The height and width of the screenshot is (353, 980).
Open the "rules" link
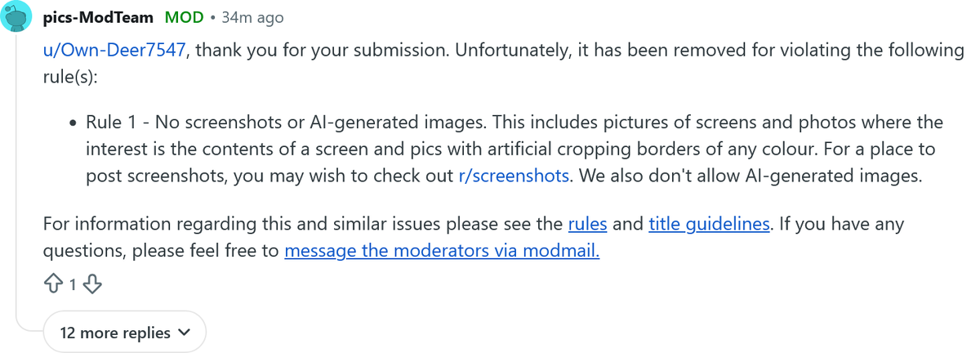click(x=587, y=223)
